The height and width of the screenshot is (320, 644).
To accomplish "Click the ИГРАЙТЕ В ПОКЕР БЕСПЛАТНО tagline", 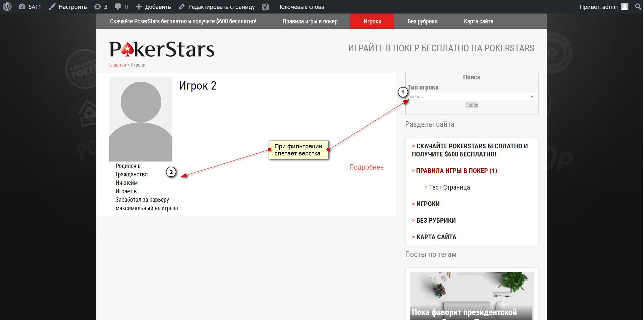I will coord(441,48).
